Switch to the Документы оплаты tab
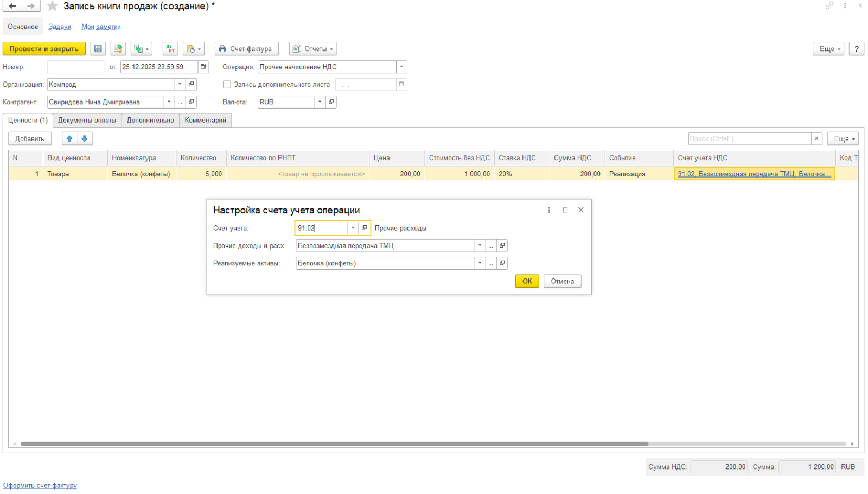This screenshot has height=494, width=868. click(x=87, y=120)
